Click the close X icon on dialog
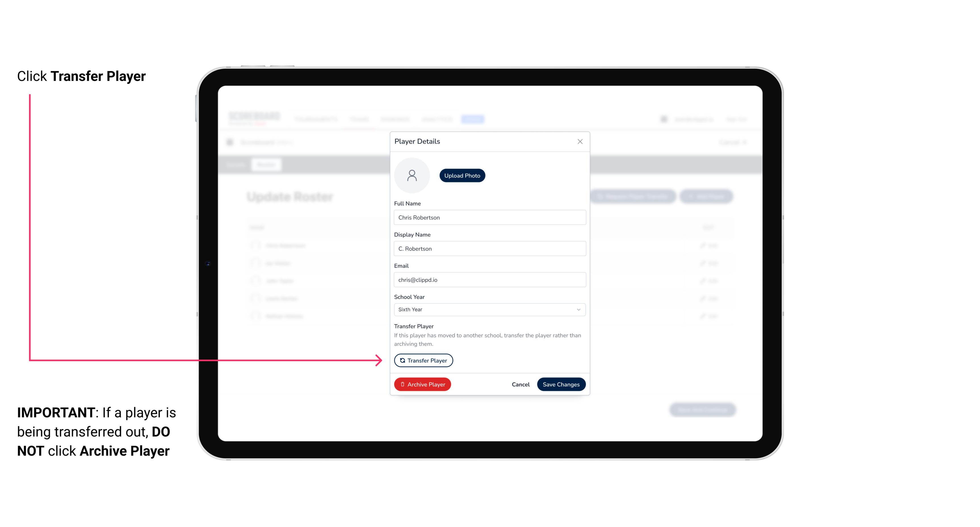The width and height of the screenshot is (980, 527). (579, 142)
